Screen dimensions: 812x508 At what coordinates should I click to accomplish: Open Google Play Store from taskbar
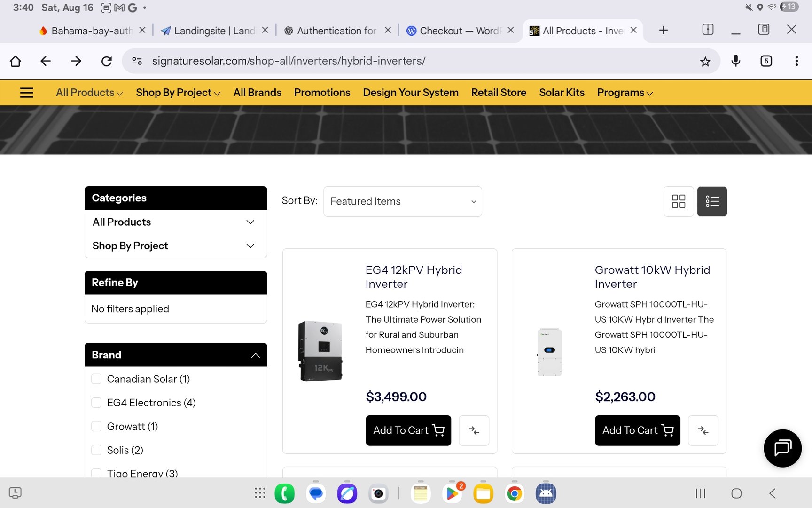tap(452, 493)
